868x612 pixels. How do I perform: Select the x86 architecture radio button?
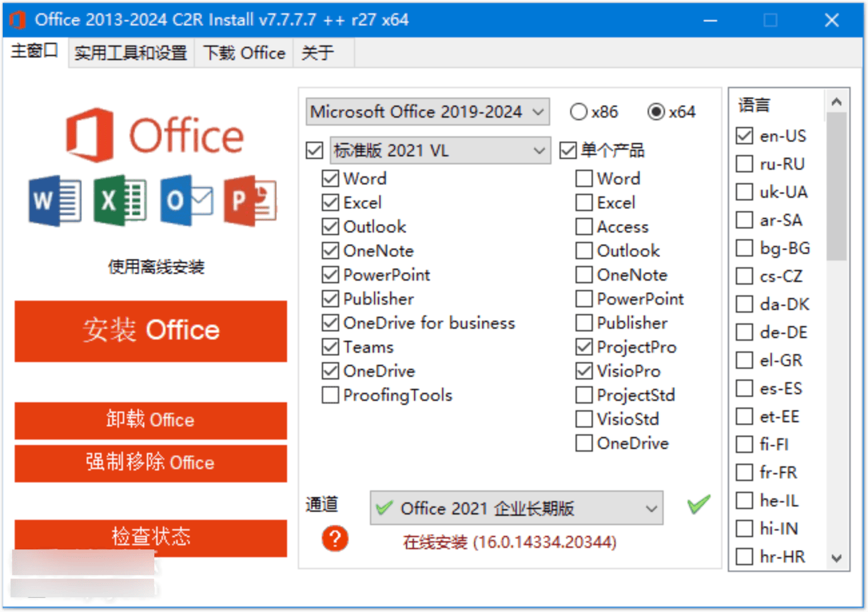tap(578, 112)
